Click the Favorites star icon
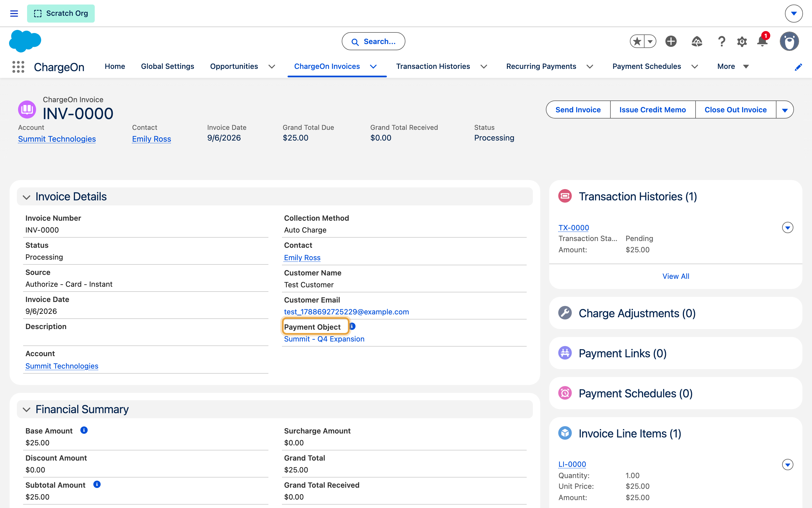Viewport: 812px width, 508px height. 637,41
